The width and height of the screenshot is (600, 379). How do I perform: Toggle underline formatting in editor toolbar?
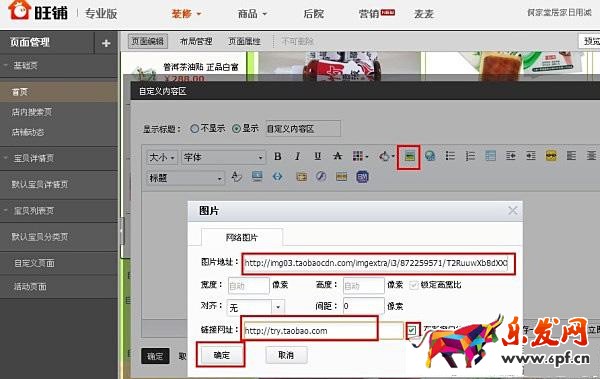317,156
